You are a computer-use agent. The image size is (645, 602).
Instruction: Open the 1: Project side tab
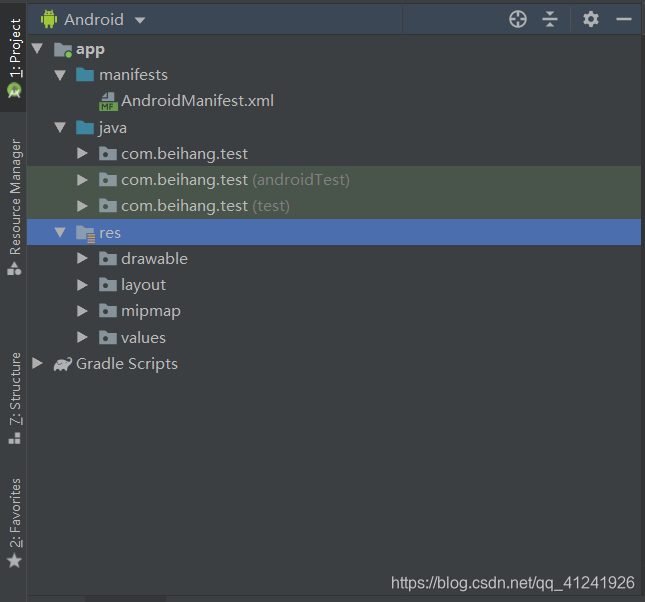click(x=14, y=57)
